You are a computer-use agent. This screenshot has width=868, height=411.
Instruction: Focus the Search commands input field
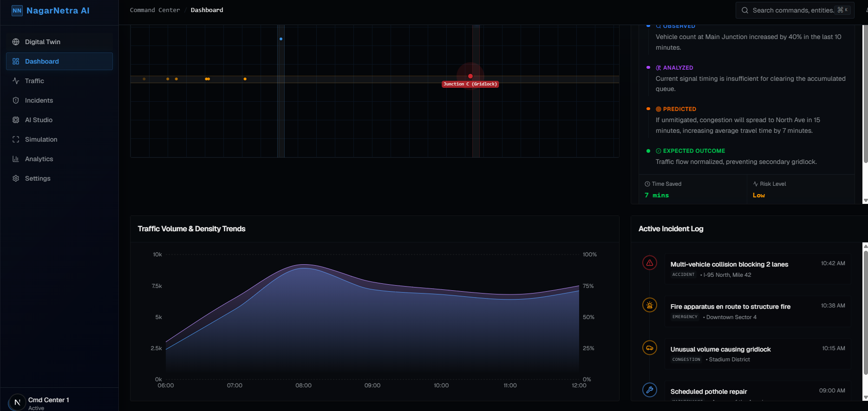795,10
